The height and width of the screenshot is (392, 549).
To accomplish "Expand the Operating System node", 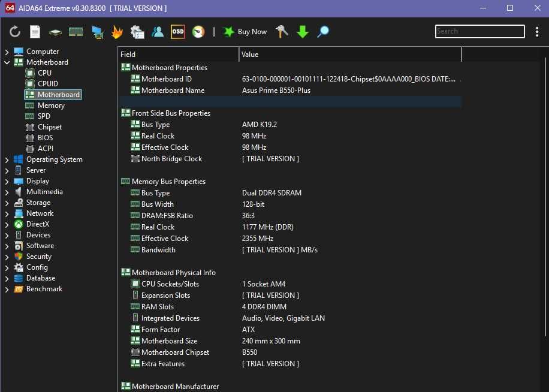I will point(7,159).
